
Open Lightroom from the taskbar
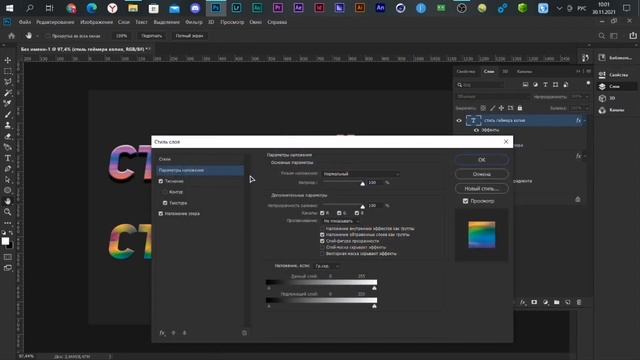pyautogui.click(x=236, y=8)
